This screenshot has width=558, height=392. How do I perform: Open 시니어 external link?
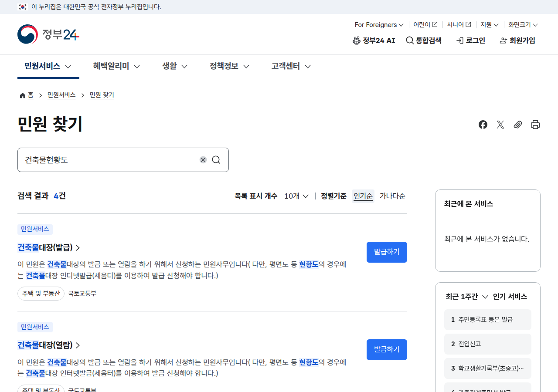pyautogui.click(x=459, y=25)
